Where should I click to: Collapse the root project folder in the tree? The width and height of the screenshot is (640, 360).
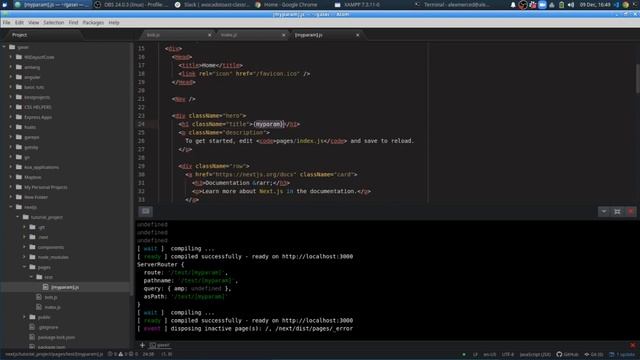pyautogui.click(x=4, y=47)
